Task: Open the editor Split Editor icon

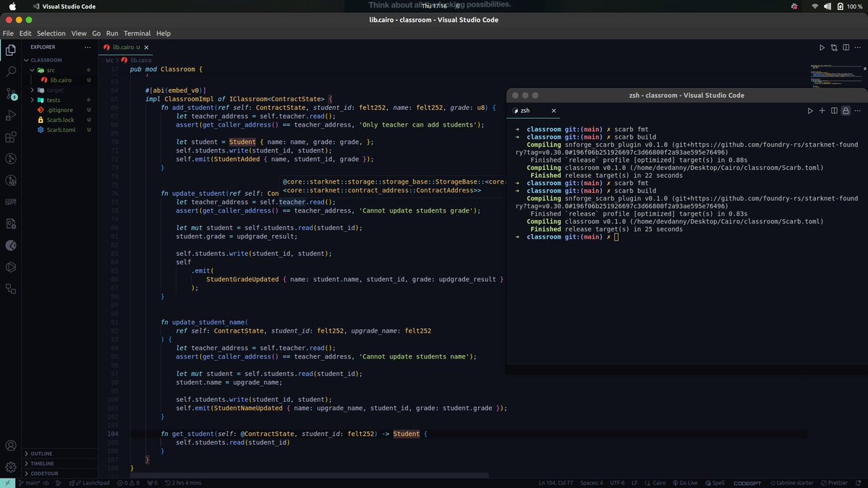Action: (x=845, y=47)
